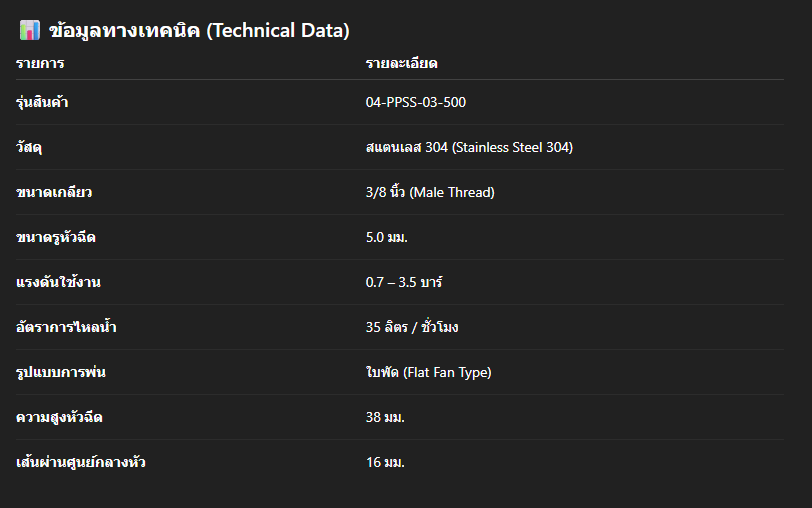The height and width of the screenshot is (508, 812).
Task: Click the 35 ลิตร / ชั่วโมง value
Action: click(x=412, y=327)
